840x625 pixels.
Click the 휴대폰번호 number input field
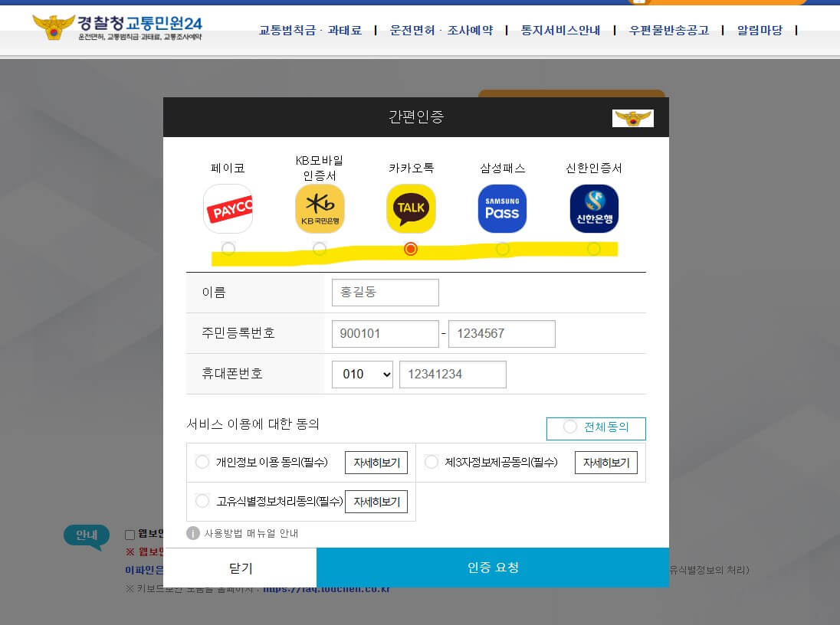[x=453, y=375]
